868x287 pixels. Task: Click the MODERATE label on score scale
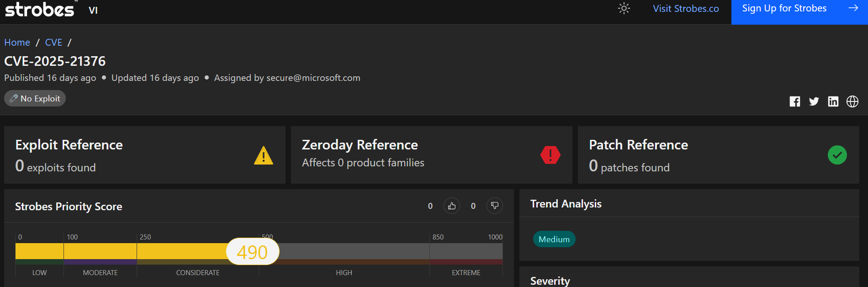(101, 273)
